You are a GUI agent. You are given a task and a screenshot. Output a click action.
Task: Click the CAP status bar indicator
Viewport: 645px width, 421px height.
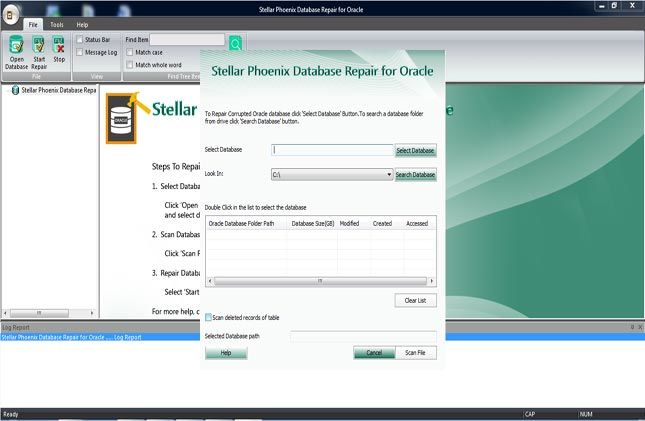click(x=530, y=414)
